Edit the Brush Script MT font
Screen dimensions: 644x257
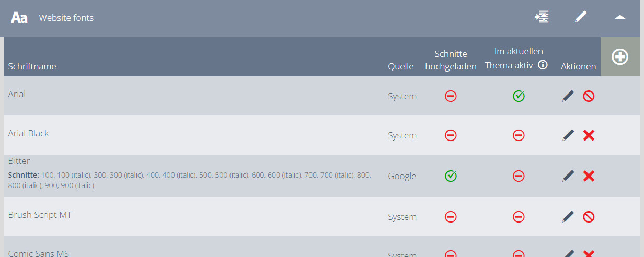568,217
